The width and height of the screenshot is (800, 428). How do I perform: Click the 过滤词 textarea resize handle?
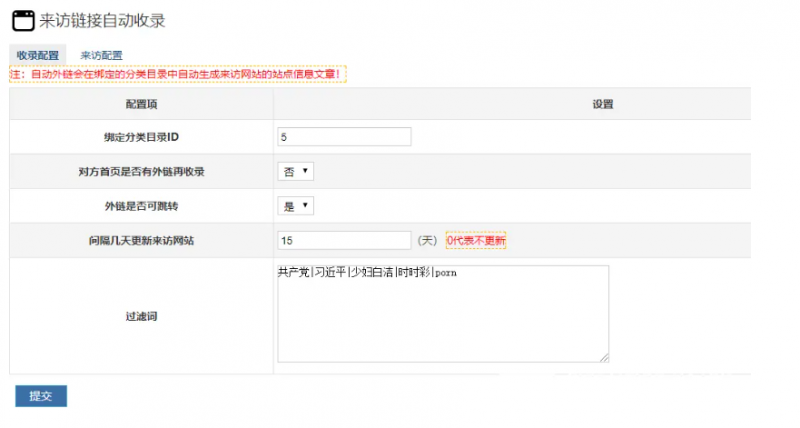(x=604, y=356)
